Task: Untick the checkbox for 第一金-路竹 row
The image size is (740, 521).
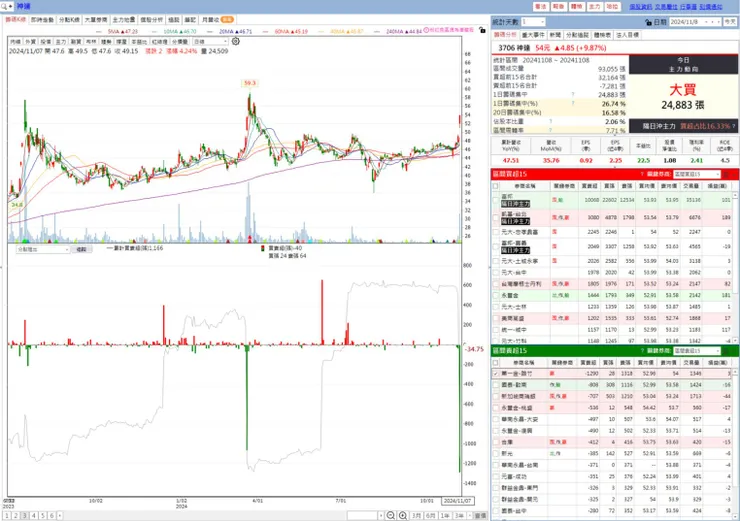Action: point(496,373)
